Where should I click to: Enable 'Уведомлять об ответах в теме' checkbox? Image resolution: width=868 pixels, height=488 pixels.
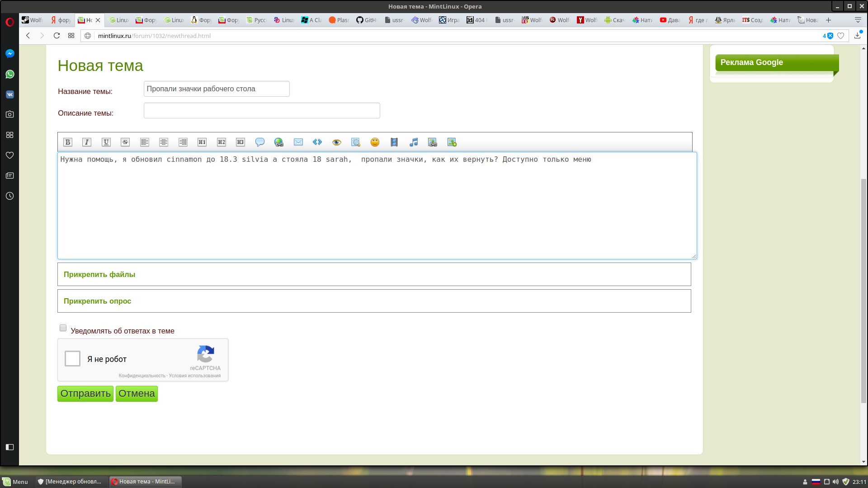[63, 328]
